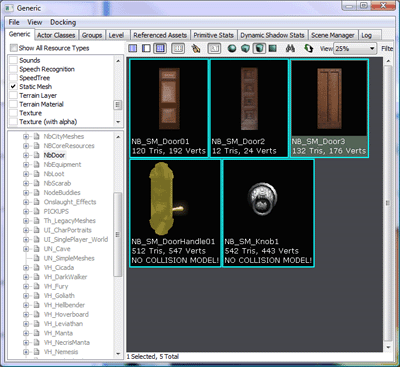Click the binoculars search icon

tap(290, 49)
